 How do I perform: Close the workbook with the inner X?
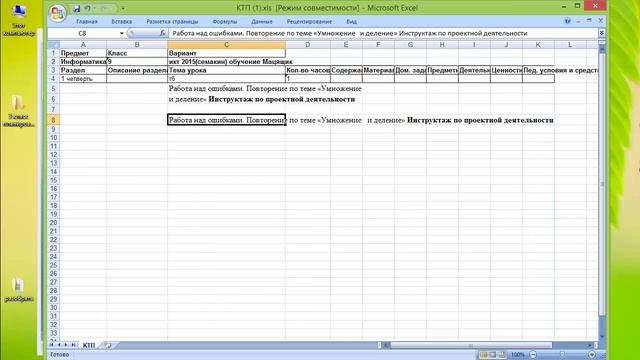pyautogui.click(x=600, y=21)
